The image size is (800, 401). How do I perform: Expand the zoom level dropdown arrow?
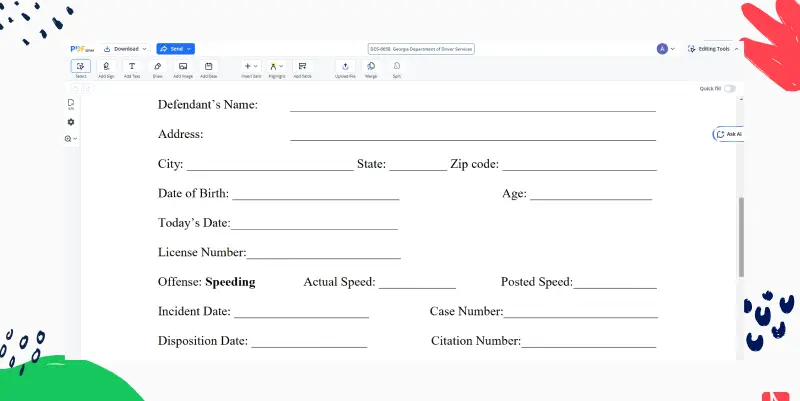click(75, 139)
